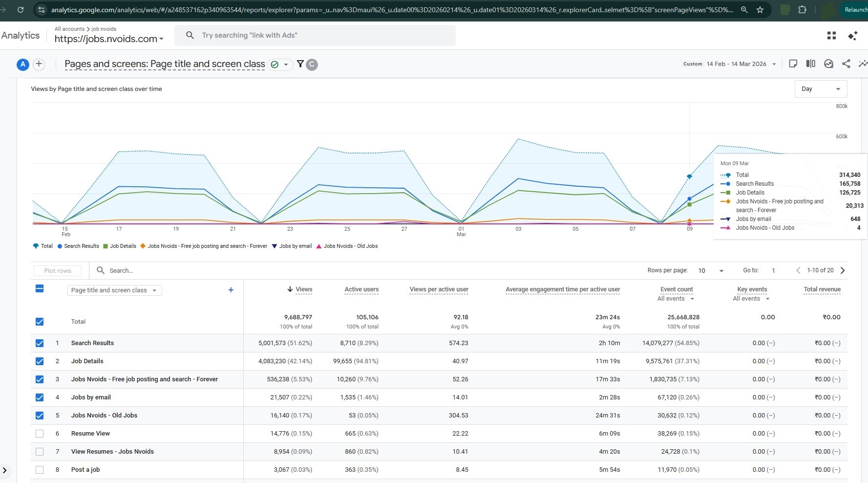Image resolution: width=868 pixels, height=483 pixels.
Task: Open the Day granularity dropdown
Action: (821, 89)
